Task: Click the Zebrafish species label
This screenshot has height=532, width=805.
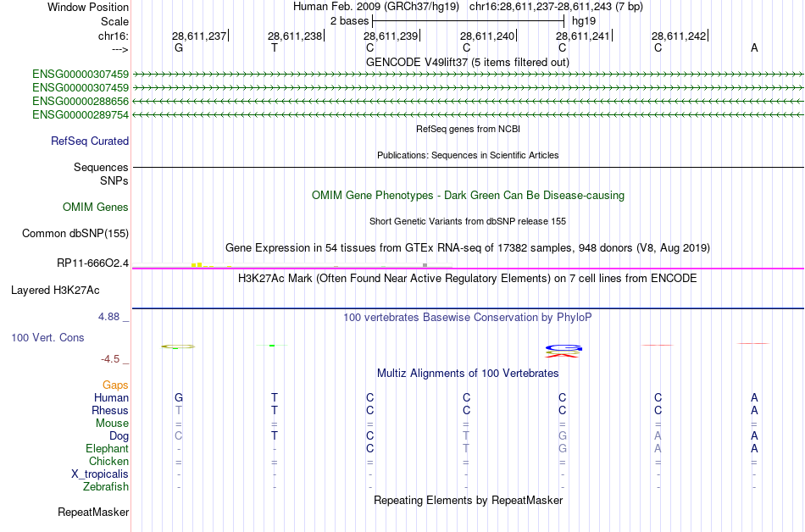Action: (x=106, y=486)
